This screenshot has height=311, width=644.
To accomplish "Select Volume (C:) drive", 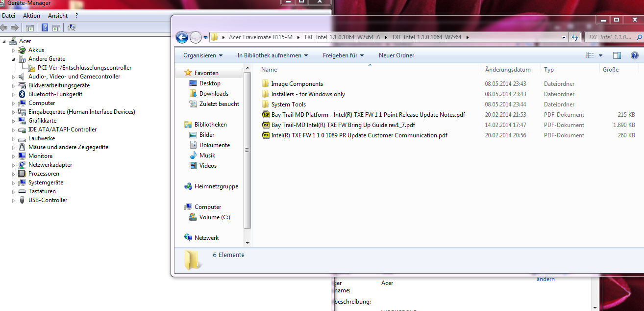I will click(x=215, y=217).
